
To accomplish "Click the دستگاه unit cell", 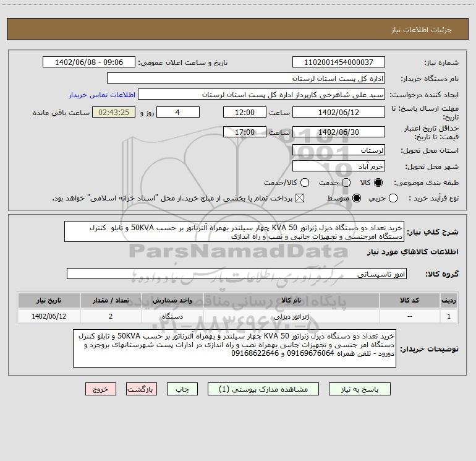I will pos(172,316).
